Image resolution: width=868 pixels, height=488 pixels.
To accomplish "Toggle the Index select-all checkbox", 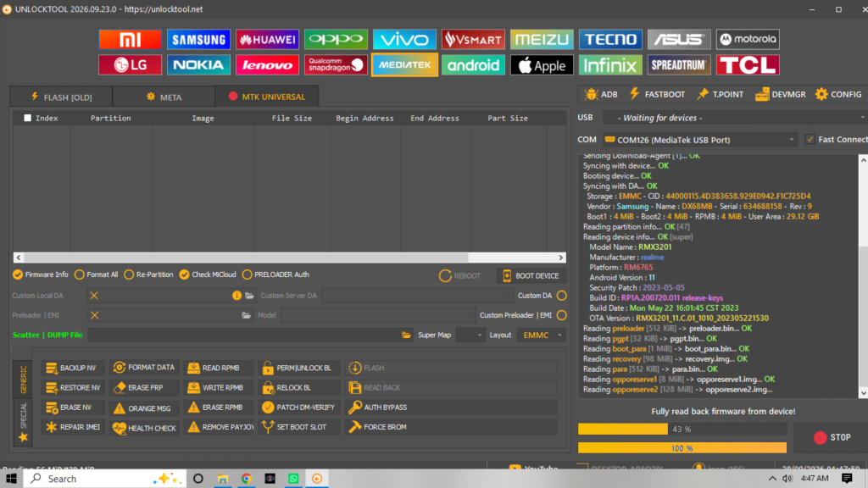I will (27, 118).
